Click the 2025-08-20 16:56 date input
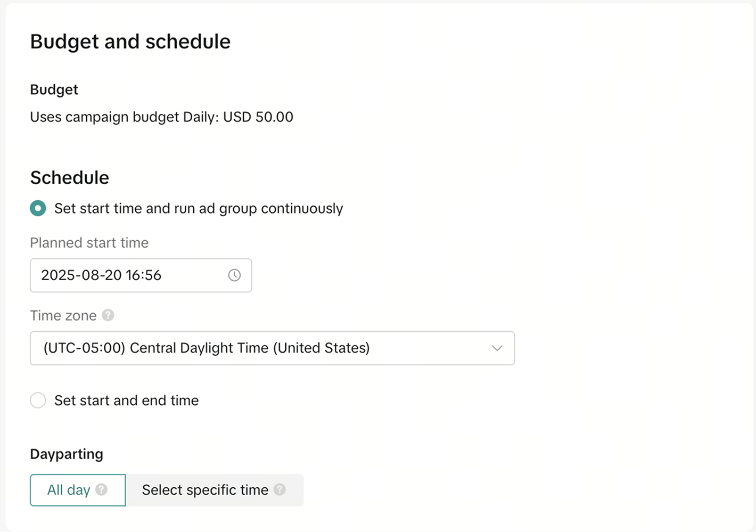The width and height of the screenshot is (756, 532). pos(128,275)
